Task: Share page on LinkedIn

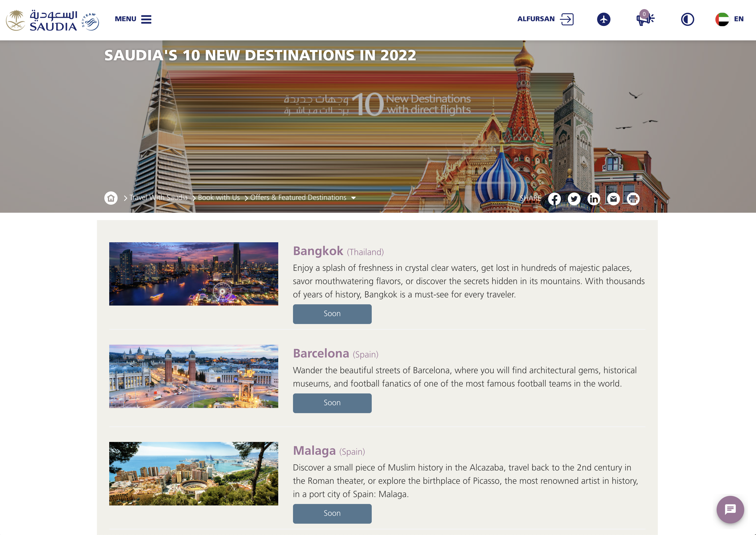Action: tap(593, 199)
